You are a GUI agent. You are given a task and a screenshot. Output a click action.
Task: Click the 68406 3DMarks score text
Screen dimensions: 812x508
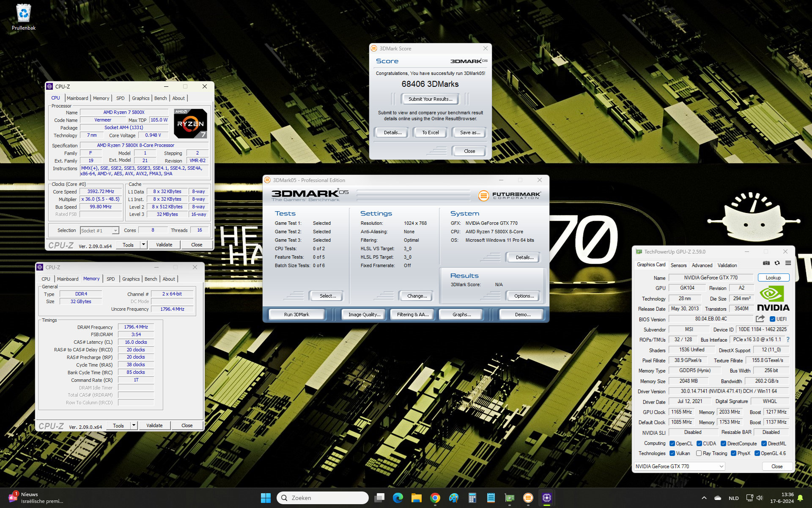(x=430, y=84)
